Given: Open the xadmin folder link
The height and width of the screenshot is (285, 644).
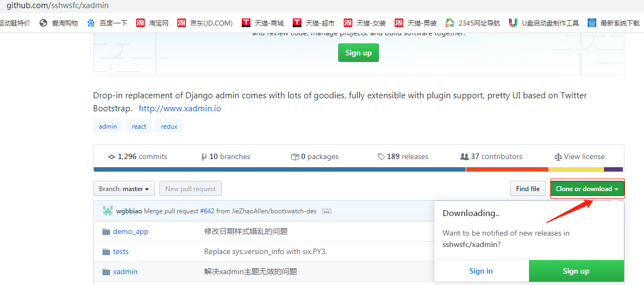Looking at the screenshot, I should click(x=125, y=272).
